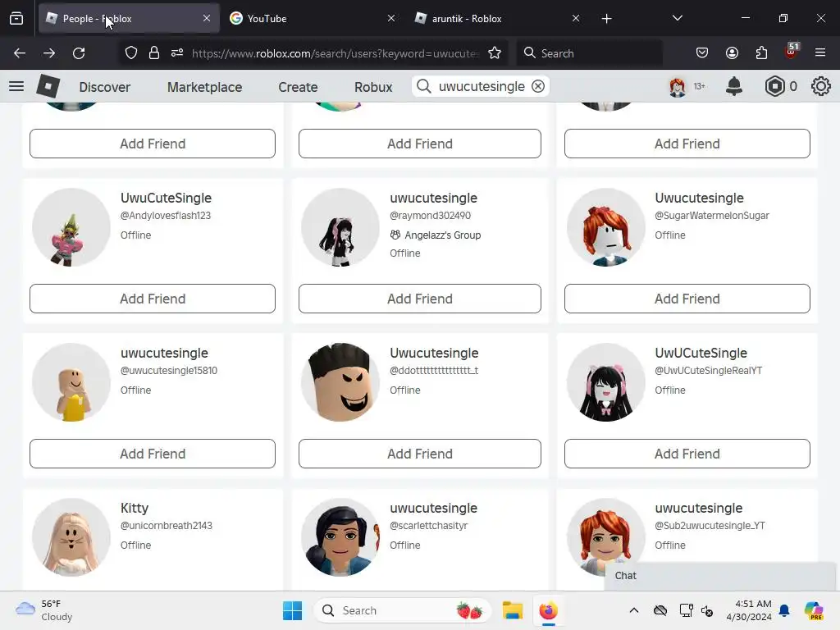
Task: Open site permissions icon in address bar
Action: (x=177, y=53)
